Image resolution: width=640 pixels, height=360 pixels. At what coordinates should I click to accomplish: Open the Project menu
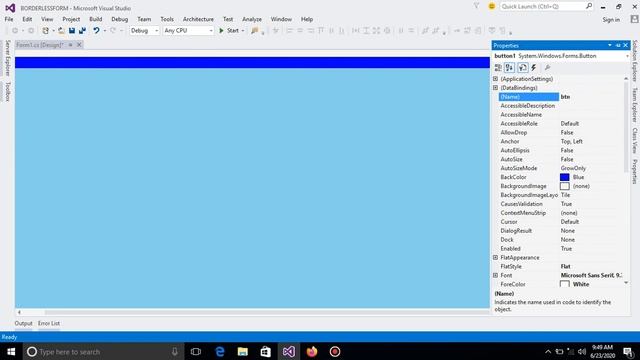point(71,19)
